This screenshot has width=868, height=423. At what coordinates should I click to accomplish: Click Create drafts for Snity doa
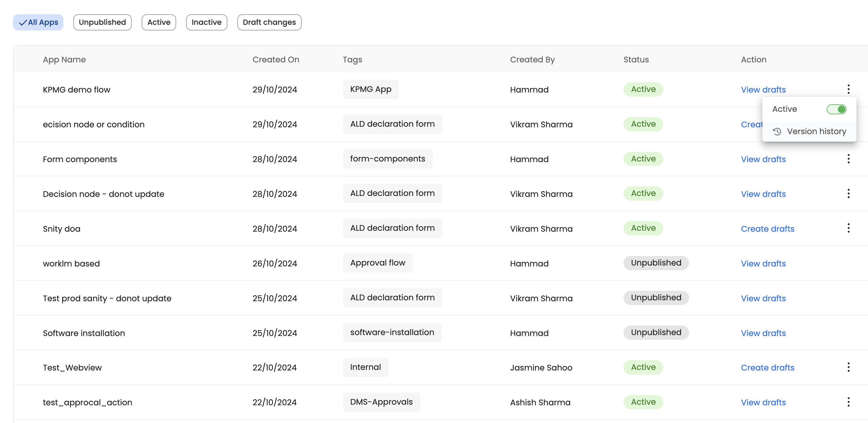(767, 229)
